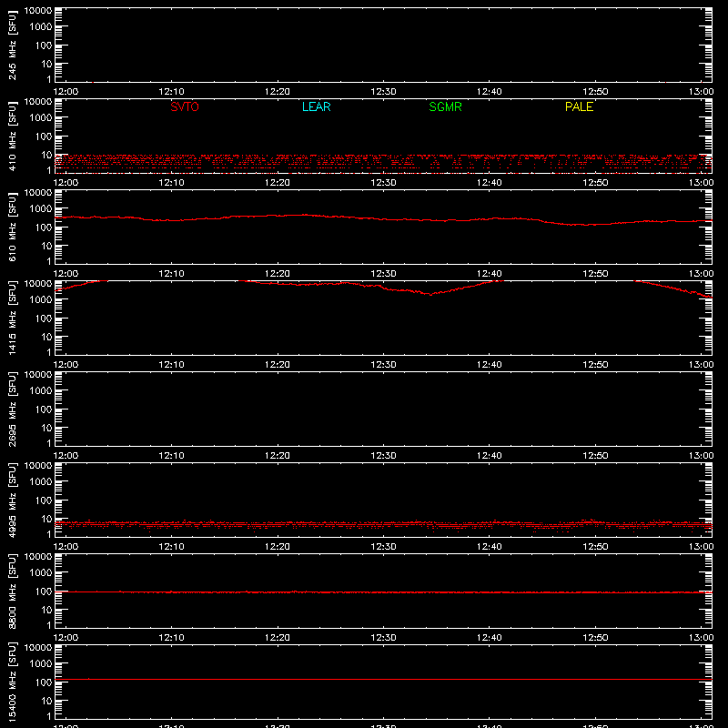Select the 15400 MHz [SFU] axis title

pos(13,682)
